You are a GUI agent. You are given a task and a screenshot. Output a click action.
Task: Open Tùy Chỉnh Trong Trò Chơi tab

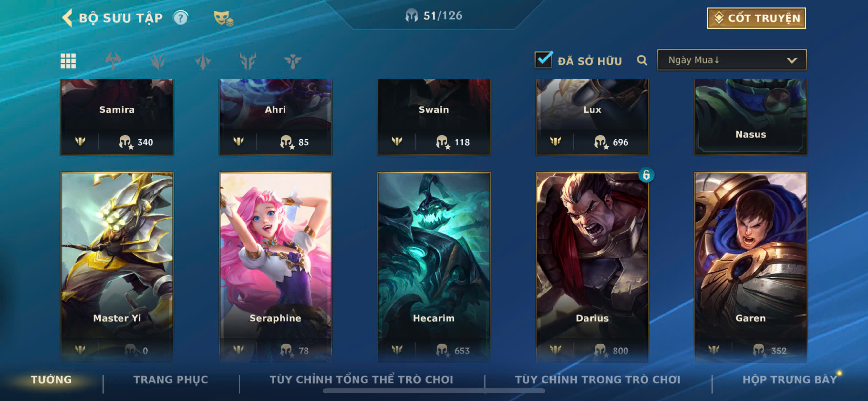pyautogui.click(x=597, y=379)
